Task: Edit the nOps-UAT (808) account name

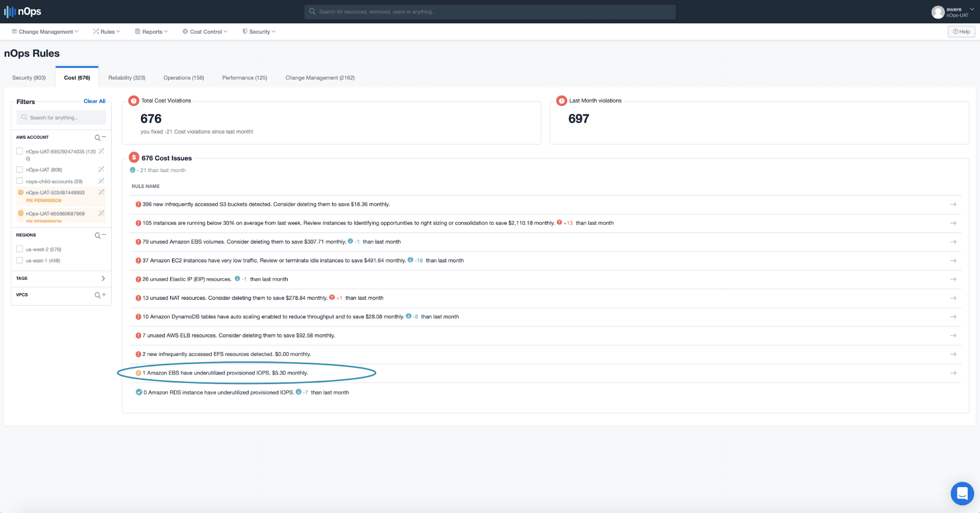Action: tap(101, 170)
